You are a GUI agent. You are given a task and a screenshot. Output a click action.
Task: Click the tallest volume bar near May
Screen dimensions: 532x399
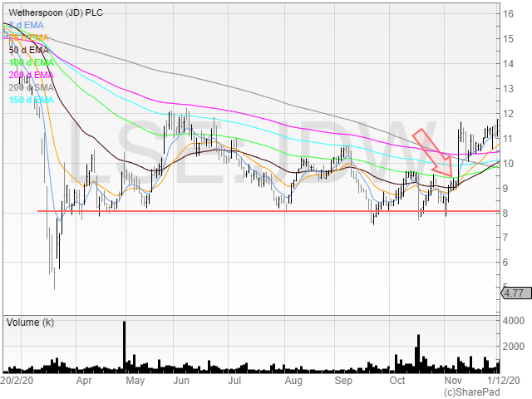click(124, 347)
